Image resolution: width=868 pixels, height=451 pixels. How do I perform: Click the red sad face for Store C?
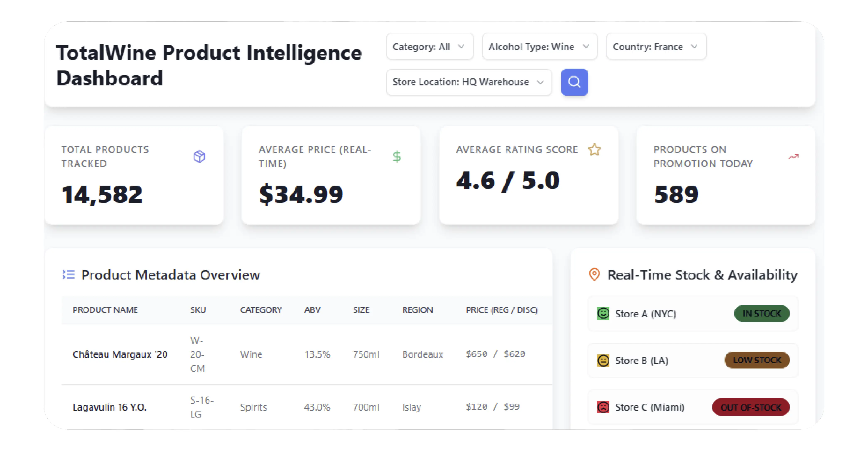603,407
